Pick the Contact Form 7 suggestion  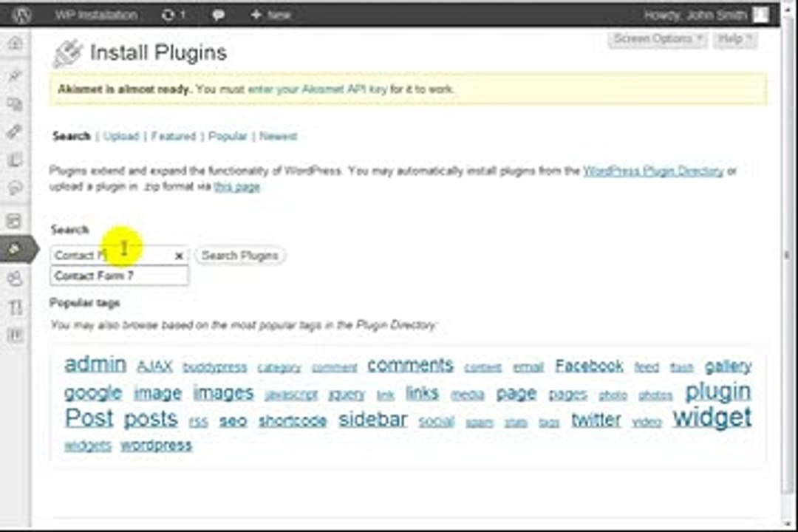coord(119,276)
